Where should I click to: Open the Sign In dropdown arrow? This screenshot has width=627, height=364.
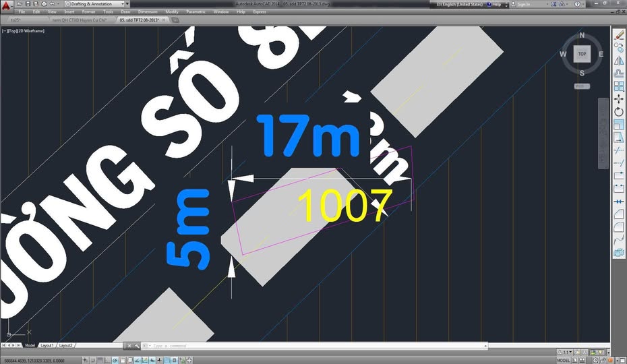click(x=547, y=4)
